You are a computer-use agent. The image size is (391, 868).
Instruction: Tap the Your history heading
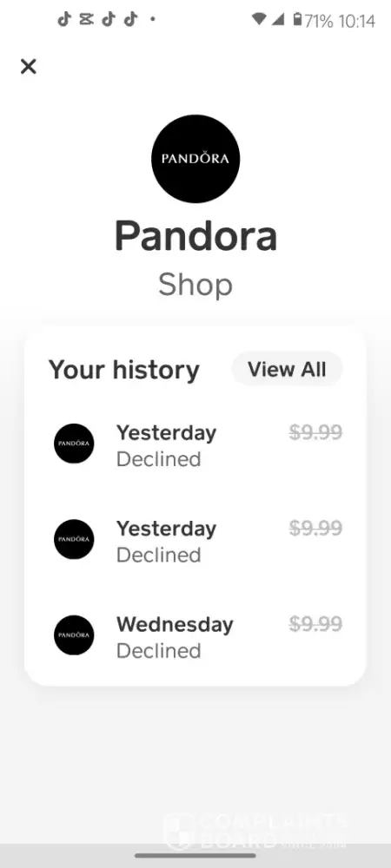pyautogui.click(x=123, y=370)
